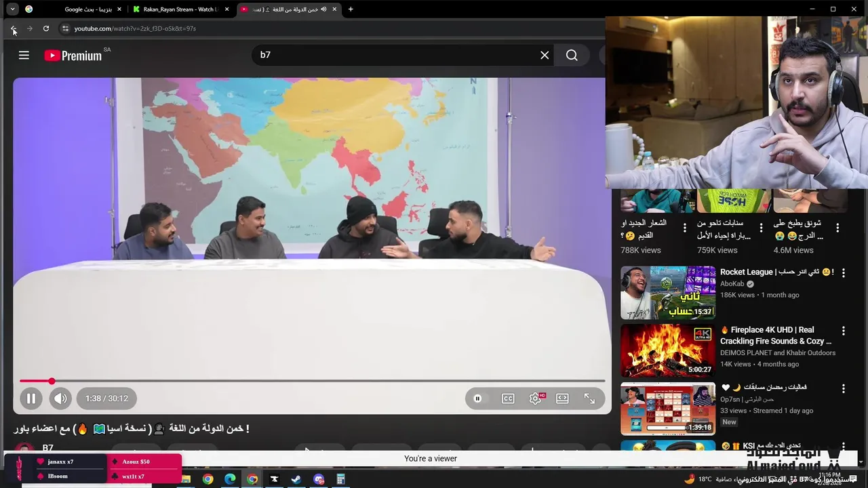Open Discord from the taskbar
The height and width of the screenshot is (488, 868).
pos(319,479)
